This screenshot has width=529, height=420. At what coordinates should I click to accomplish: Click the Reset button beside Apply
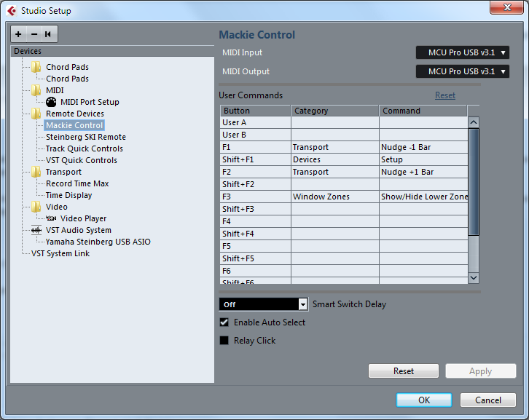tap(404, 371)
